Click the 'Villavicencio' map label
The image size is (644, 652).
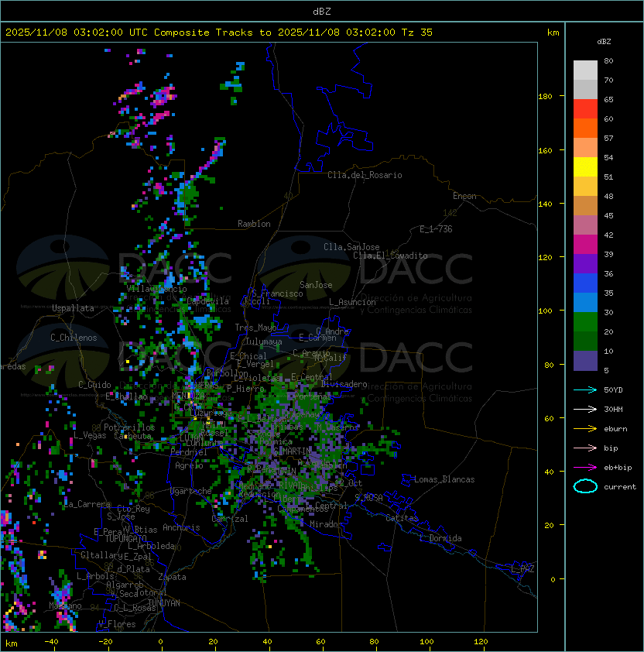tap(156, 289)
